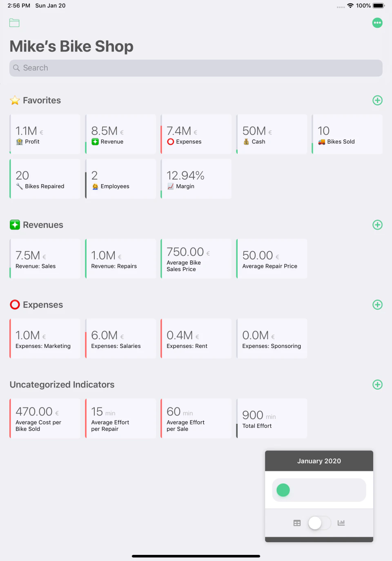The height and width of the screenshot is (561, 392).
Task: Open the more options ellipsis menu
Action: pyautogui.click(x=377, y=23)
